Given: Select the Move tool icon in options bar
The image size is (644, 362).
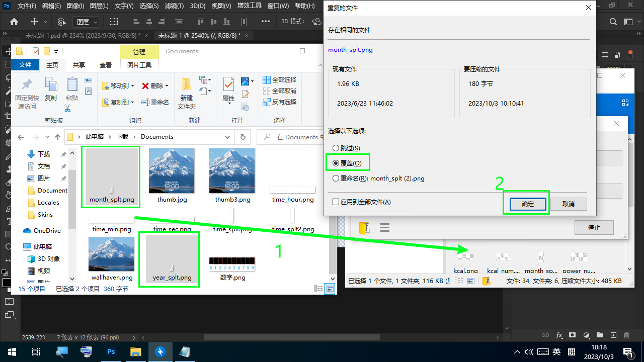Looking at the screenshot, I should [x=35, y=22].
